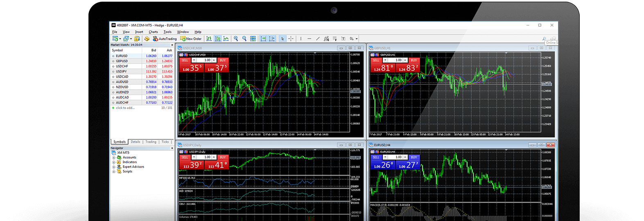Image resolution: width=644 pixels, height=221 pixels.
Task: Select the Crosshair tool
Action: 291,39
